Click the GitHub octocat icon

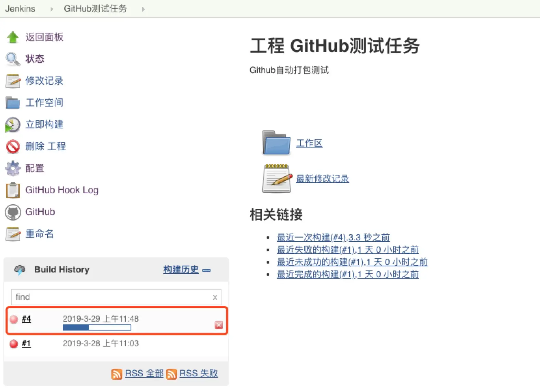tap(13, 212)
